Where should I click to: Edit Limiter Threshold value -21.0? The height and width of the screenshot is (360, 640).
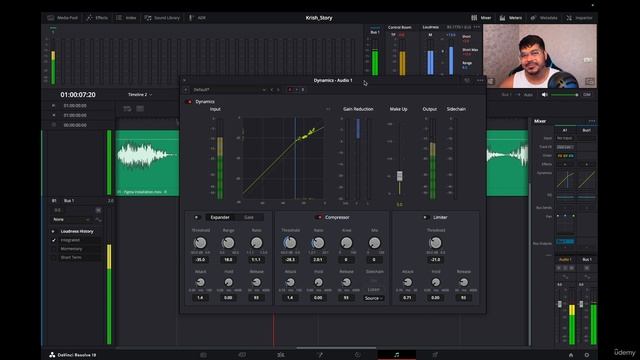point(436,260)
